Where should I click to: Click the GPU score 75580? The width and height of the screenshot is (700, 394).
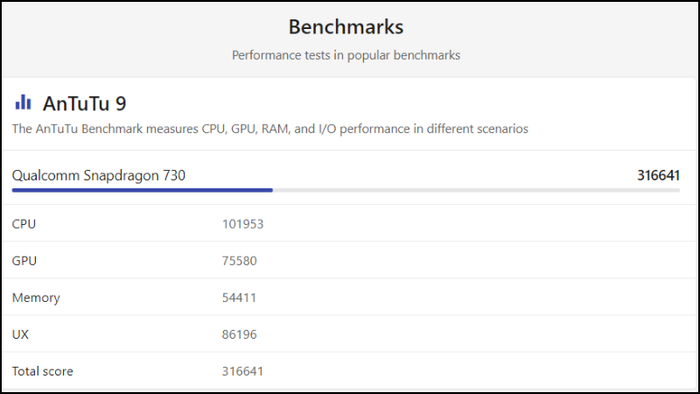pyautogui.click(x=239, y=261)
